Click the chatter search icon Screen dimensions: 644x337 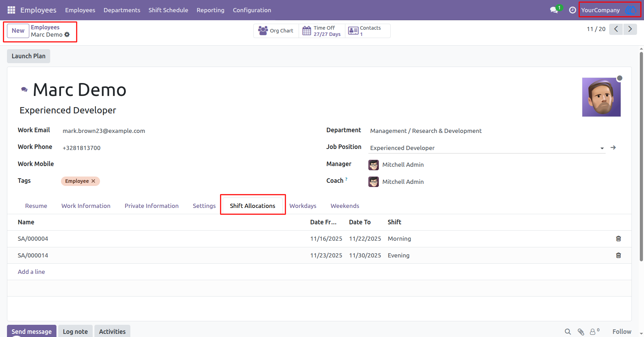click(x=568, y=332)
